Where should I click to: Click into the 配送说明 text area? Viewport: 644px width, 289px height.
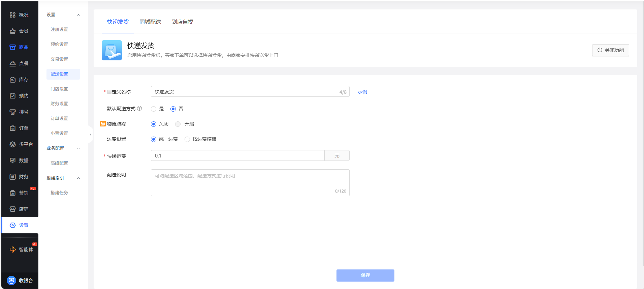[x=250, y=183]
